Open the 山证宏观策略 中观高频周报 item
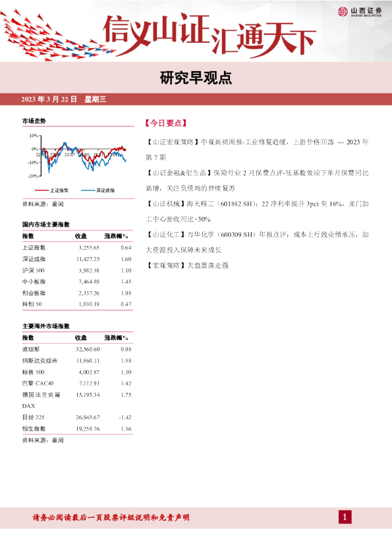Viewport: 392px width, 555px height. pos(257,150)
